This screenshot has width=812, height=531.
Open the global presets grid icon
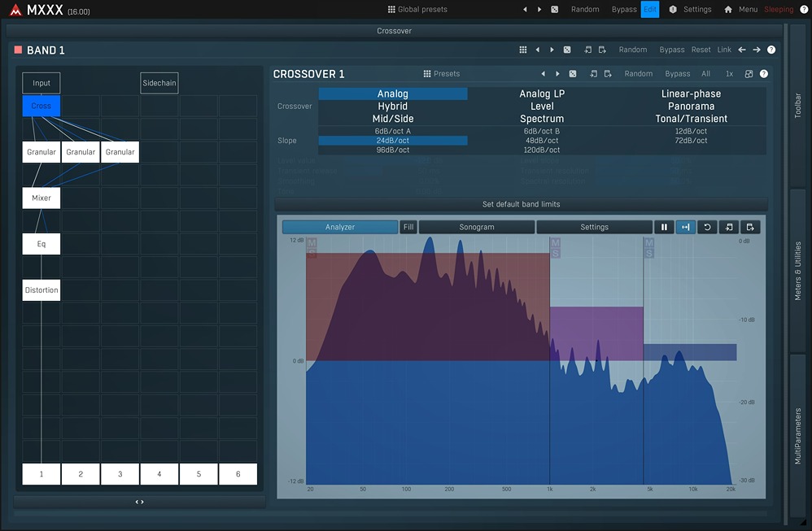(x=390, y=9)
